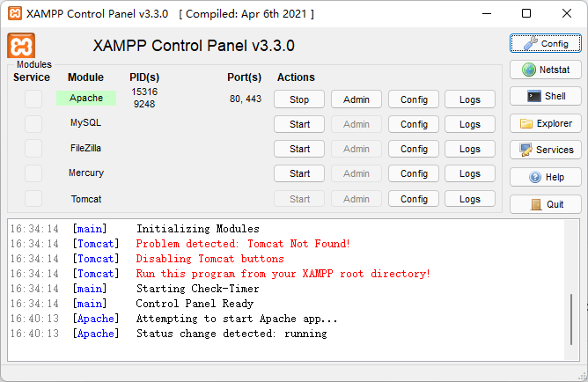The image size is (588, 382).
Task: Click log line 'Disabling Tomcat buttons'
Action: pyautogui.click(x=210, y=259)
